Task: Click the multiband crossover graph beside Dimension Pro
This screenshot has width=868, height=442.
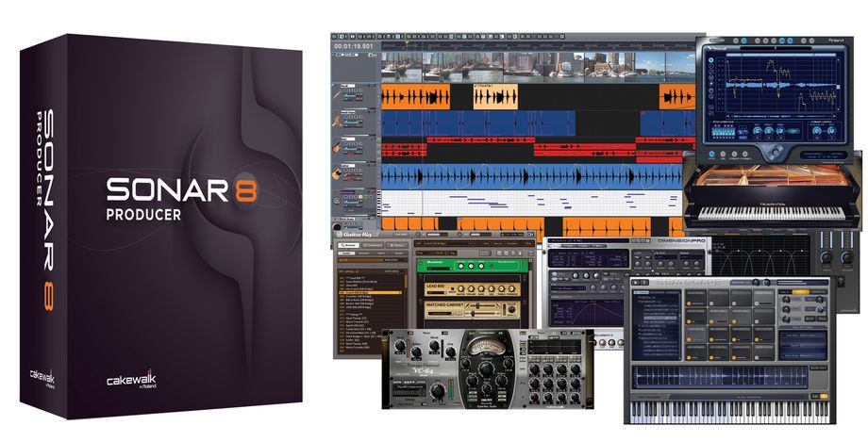Action: (x=761, y=255)
